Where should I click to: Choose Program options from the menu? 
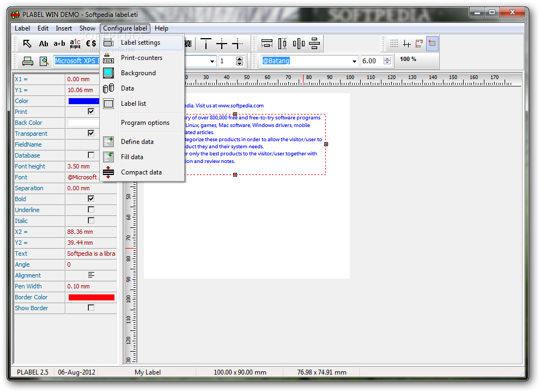[x=145, y=123]
